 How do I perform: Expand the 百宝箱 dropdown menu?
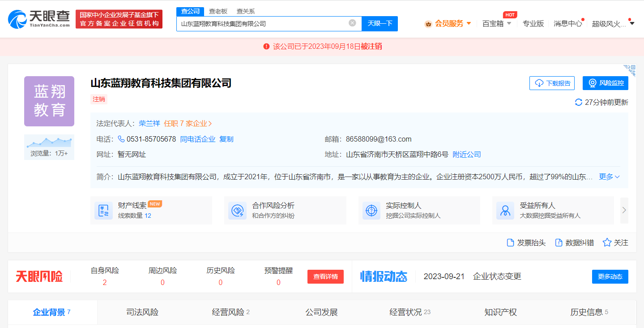pos(497,23)
